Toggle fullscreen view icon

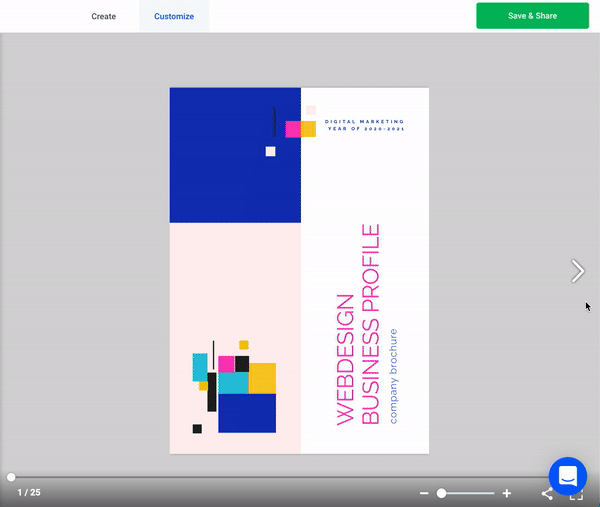pos(576,496)
